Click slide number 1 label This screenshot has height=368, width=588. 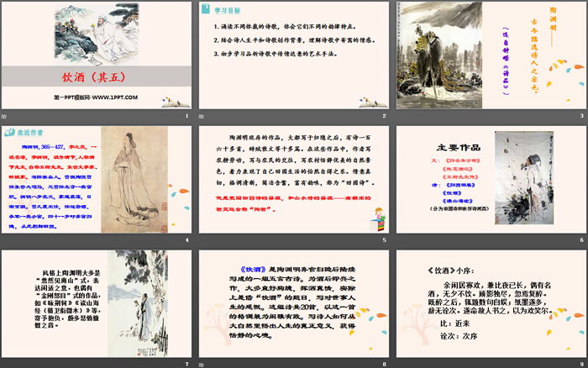tap(186, 116)
